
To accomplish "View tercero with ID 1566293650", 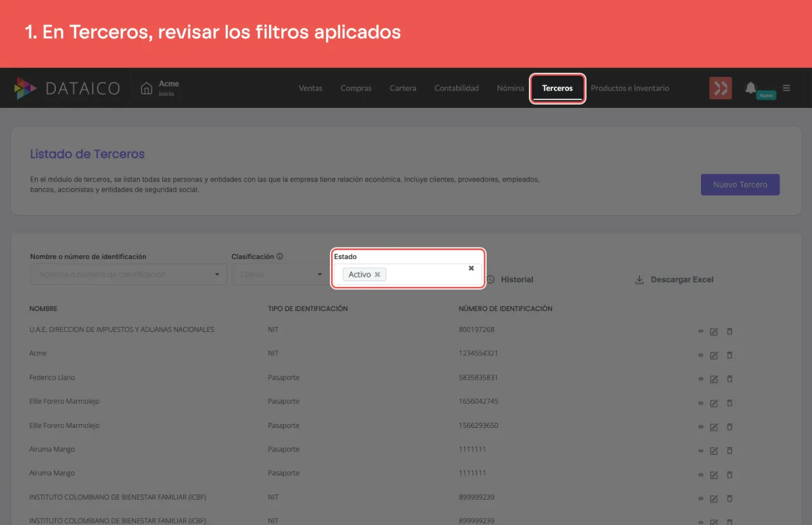I will pos(701,427).
